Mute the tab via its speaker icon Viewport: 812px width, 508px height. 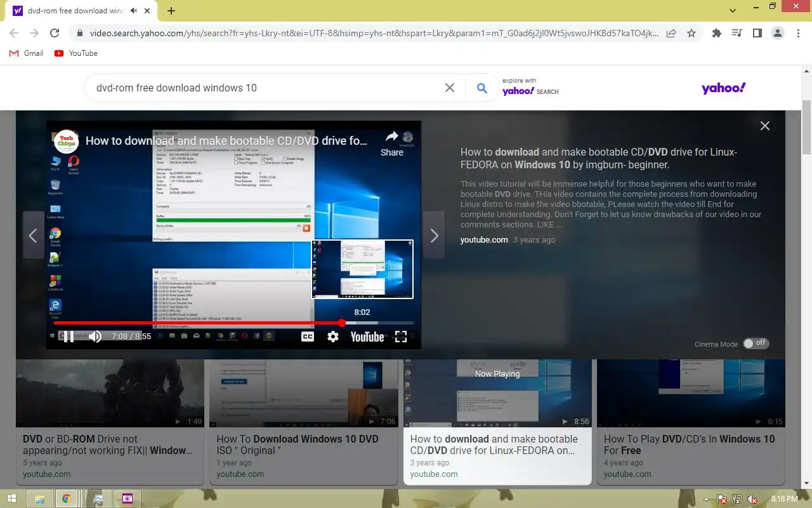[134, 11]
